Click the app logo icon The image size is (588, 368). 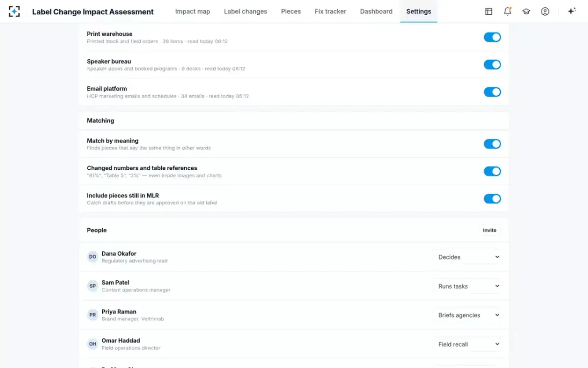(14, 11)
